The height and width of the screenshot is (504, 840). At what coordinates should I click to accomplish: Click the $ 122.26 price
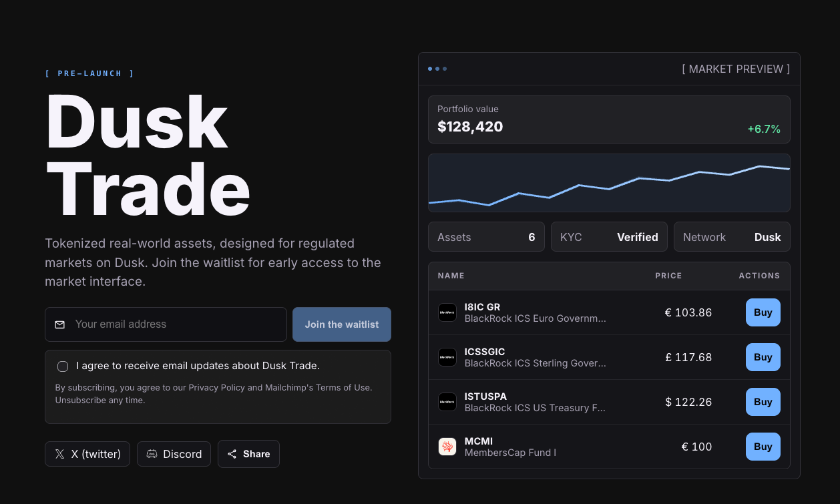pos(688,402)
